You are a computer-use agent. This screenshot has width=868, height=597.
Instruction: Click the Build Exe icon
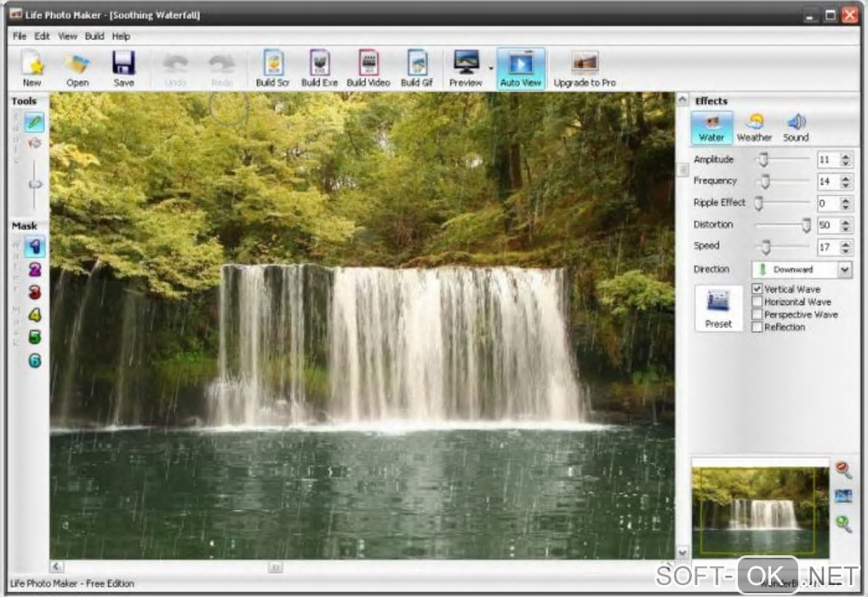click(319, 68)
